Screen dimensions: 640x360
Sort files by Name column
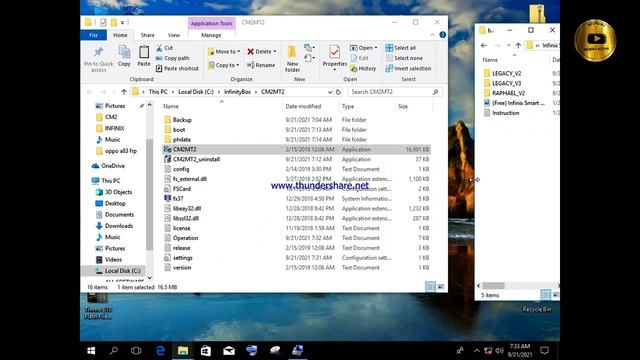(171, 106)
